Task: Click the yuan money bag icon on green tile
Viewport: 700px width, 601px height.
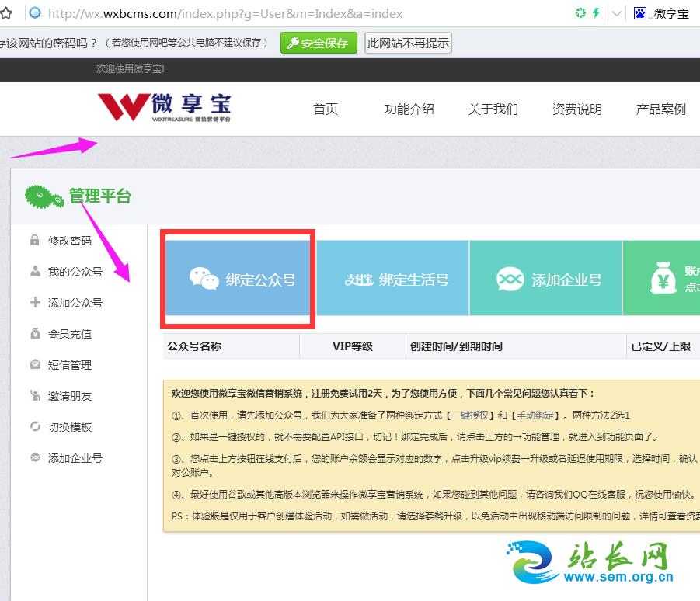Action: pos(663,277)
